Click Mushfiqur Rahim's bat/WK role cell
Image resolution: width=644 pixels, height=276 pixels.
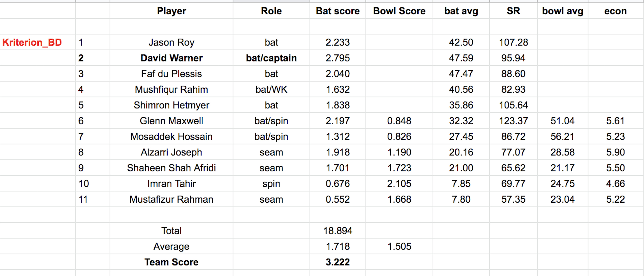(x=271, y=89)
